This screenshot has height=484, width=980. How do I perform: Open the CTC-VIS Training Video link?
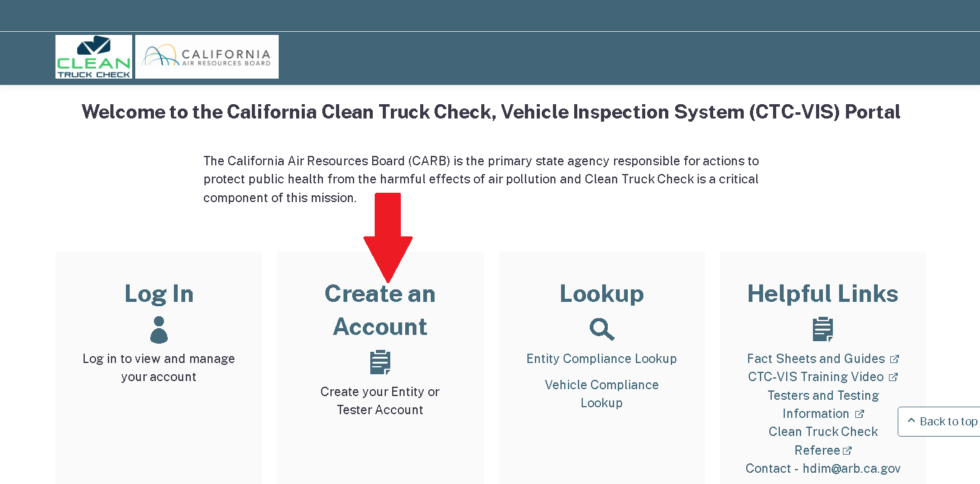(x=815, y=377)
